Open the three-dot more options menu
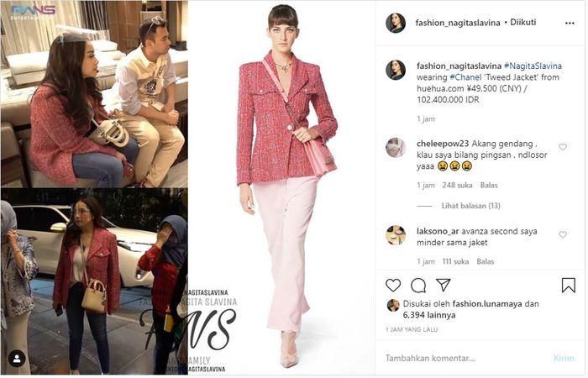 [570, 24]
